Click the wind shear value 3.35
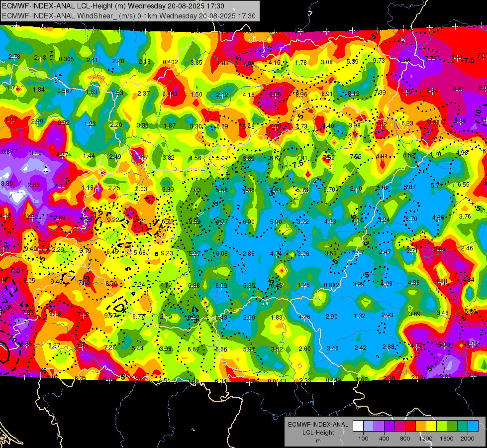 click(143, 125)
